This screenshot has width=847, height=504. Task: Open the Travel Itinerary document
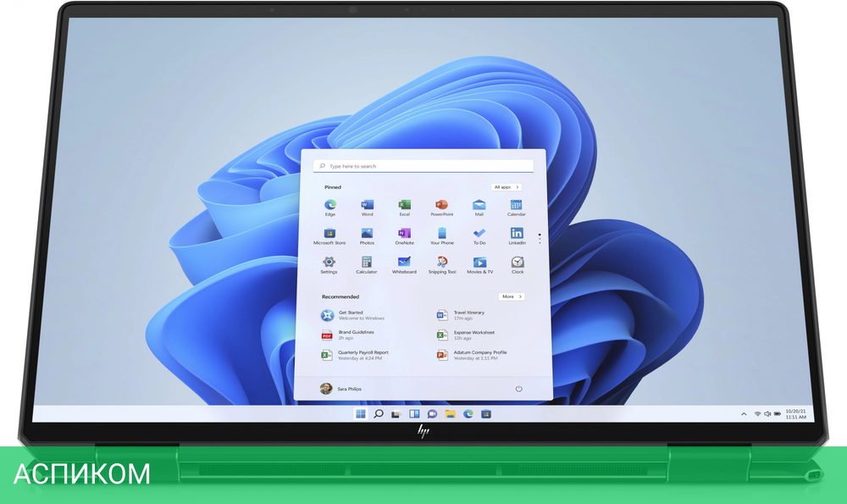(x=468, y=315)
